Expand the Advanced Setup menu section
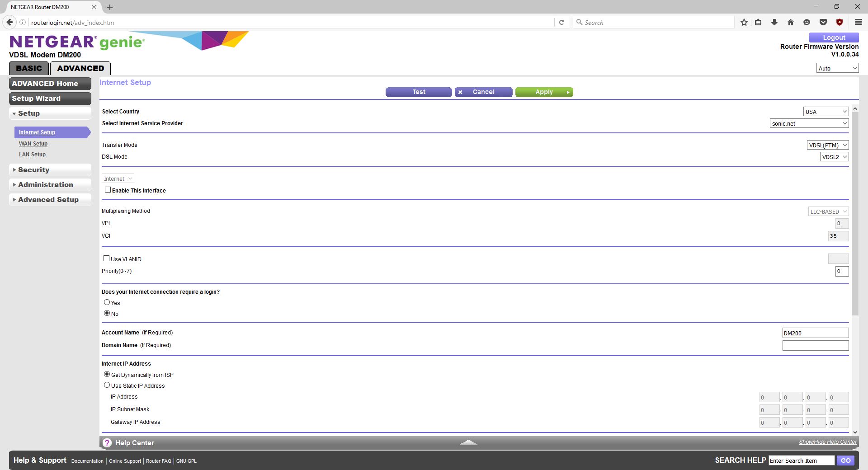Screen dimensions: 868x470 tap(50, 200)
